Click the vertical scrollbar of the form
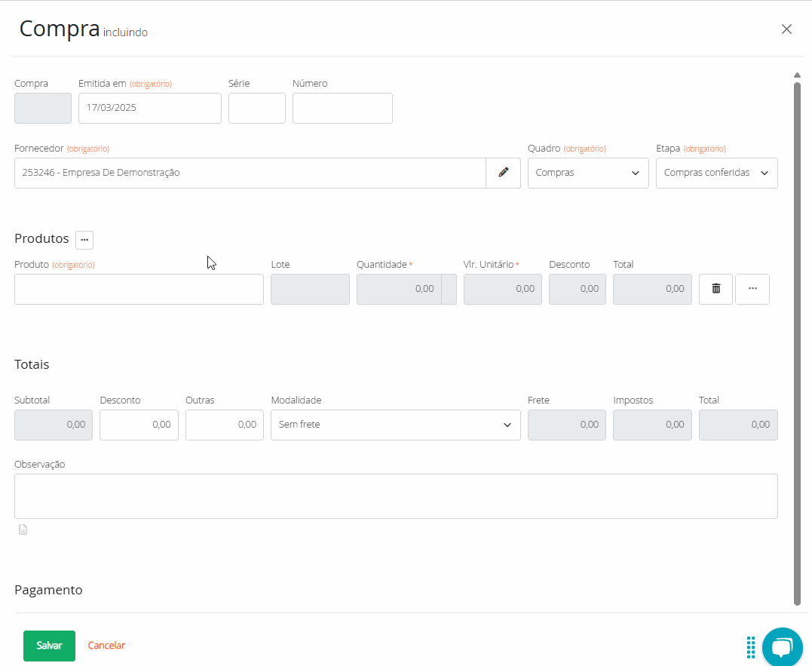This screenshot has height=666, width=812. tap(797, 339)
